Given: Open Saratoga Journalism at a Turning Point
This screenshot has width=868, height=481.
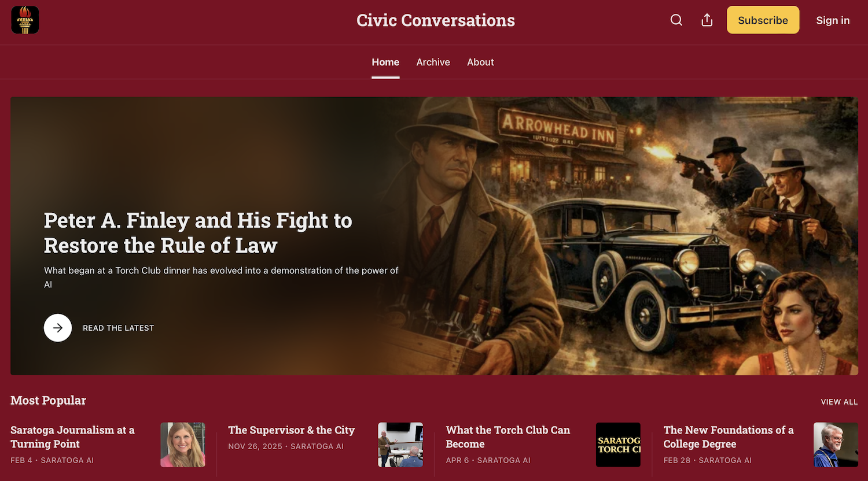Looking at the screenshot, I should click(72, 437).
